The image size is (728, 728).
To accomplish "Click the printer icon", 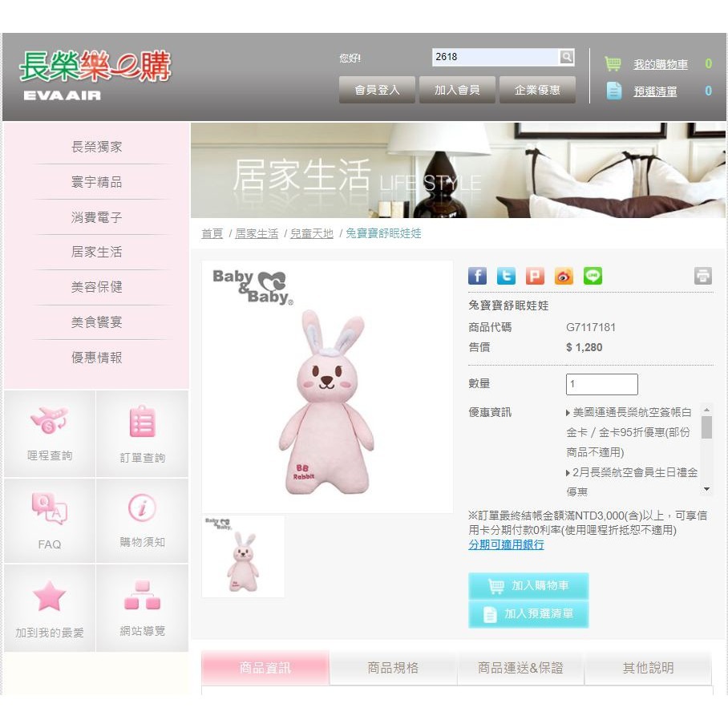I will [x=702, y=277].
